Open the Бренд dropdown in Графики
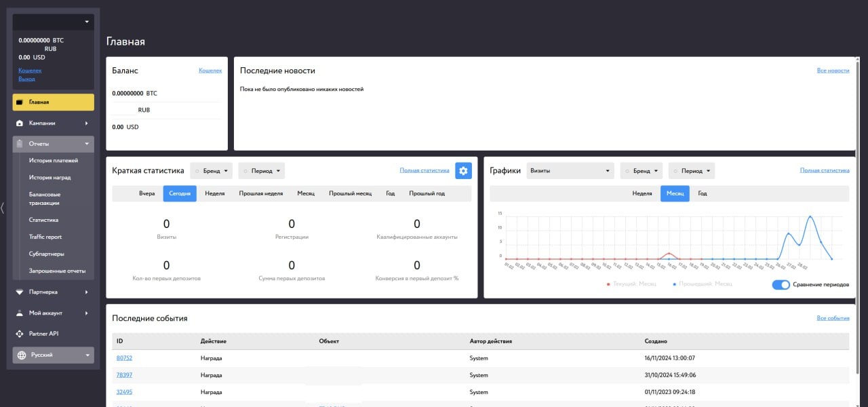868x407 pixels. tap(641, 171)
